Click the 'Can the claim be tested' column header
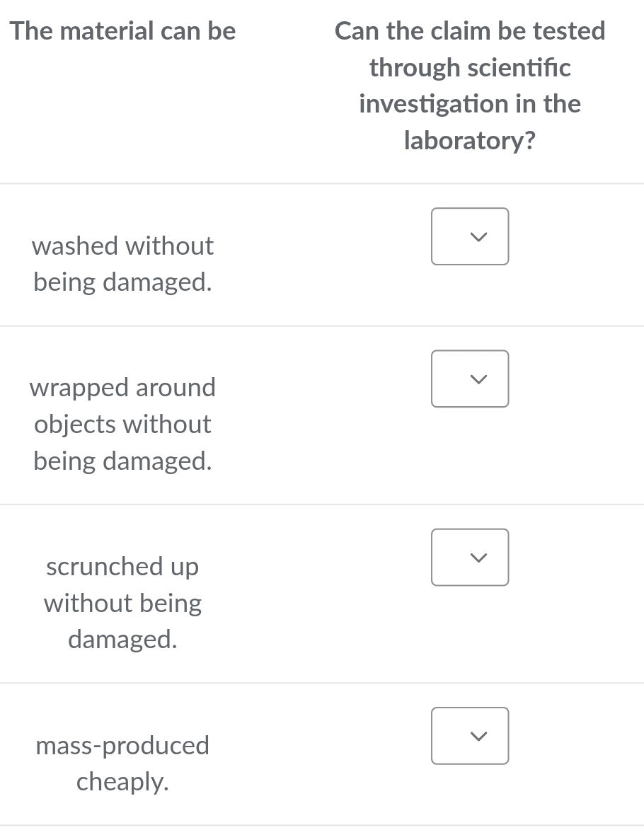Image resolution: width=644 pixels, height=830 pixels. (x=469, y=85)
